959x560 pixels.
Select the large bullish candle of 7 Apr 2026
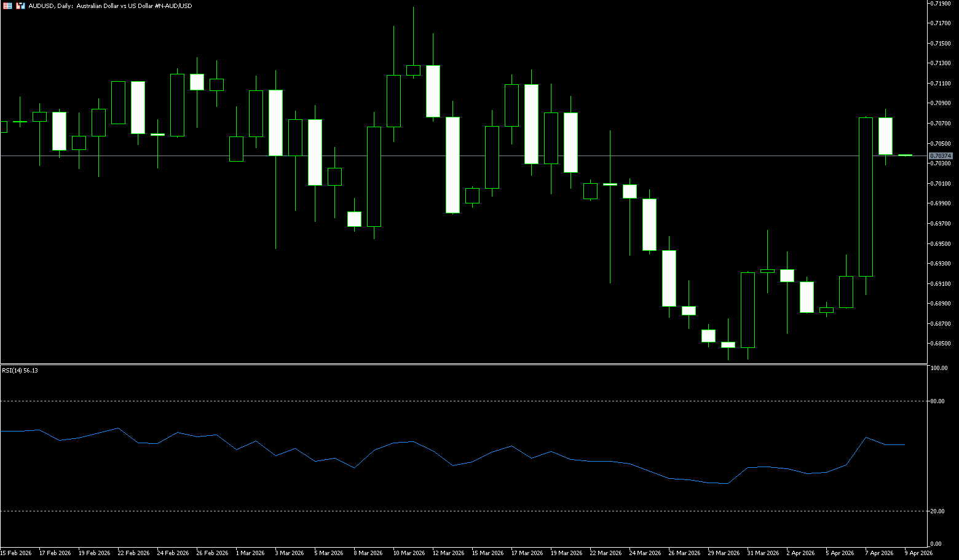click(866, 197)
